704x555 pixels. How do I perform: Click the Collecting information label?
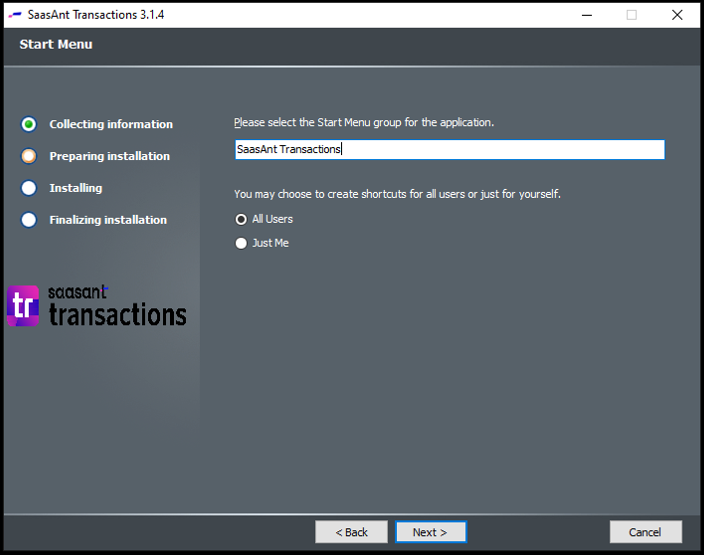(111, 124)
